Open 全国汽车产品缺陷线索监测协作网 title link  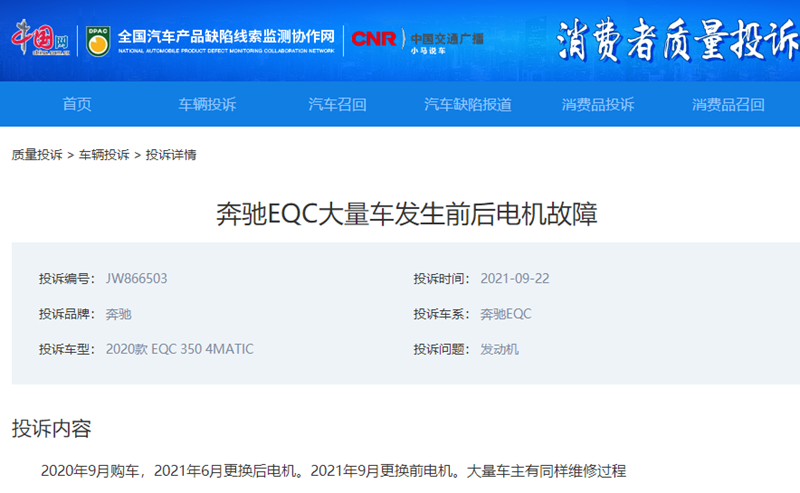226,40
